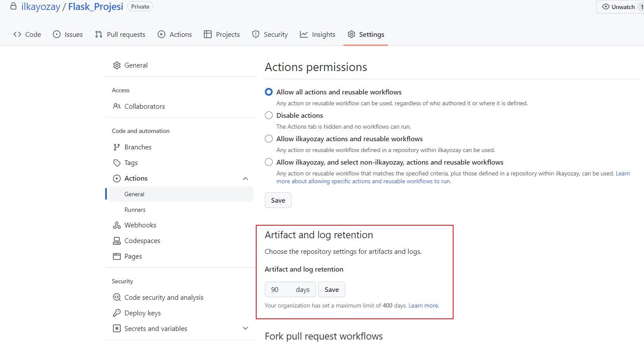Viewport: 644px width, 350px height.
Task: Click the Collaborators people icon
Action: tap(116, 107)
